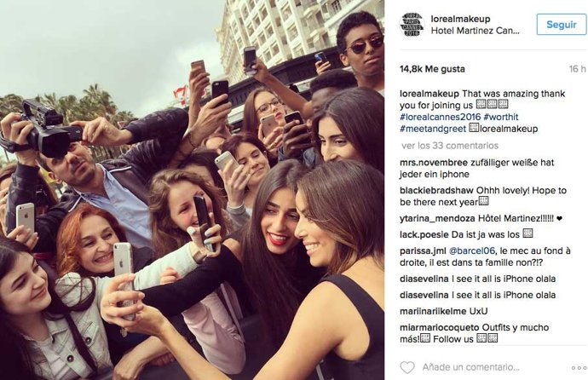588x380 pixels.
Task: Click the posted selfie crowd photo
Action: [x=192, y=190]
